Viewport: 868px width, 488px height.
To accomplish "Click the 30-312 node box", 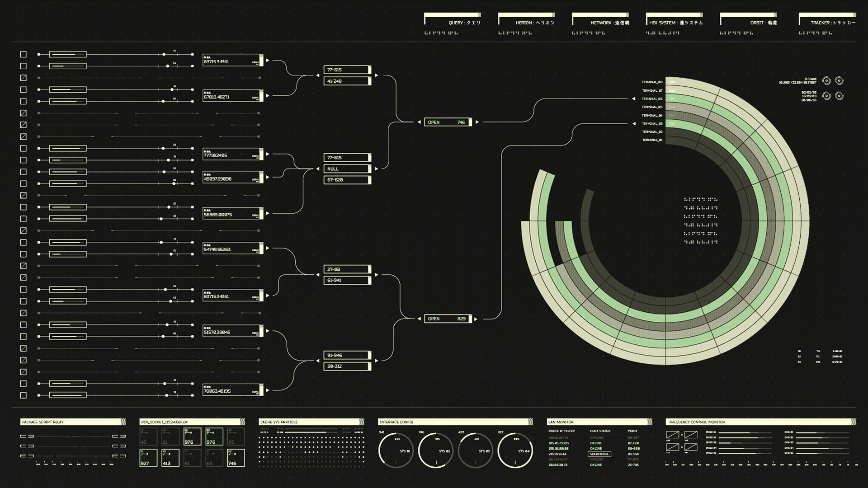I will [x=348, y=366].
